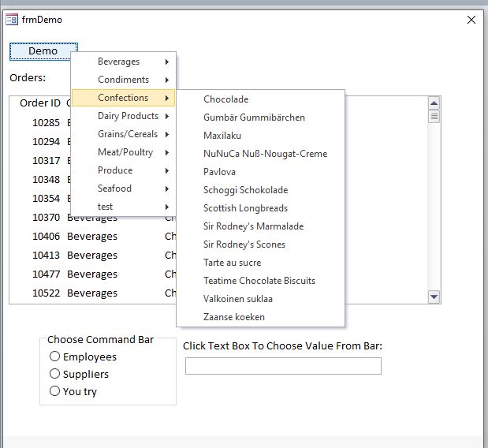Click the frmDemo form icon in title bar

(x=12, y=19)
